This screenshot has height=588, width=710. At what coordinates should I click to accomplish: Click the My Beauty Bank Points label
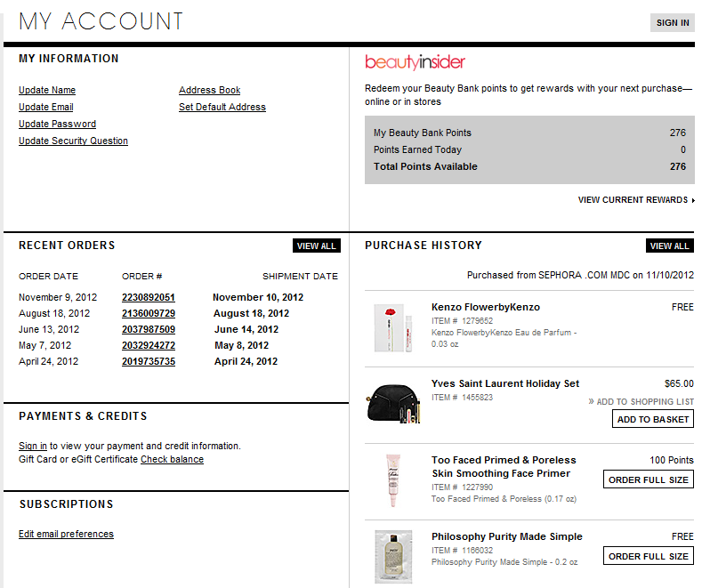pyautogui.click(x=423, y=133)
